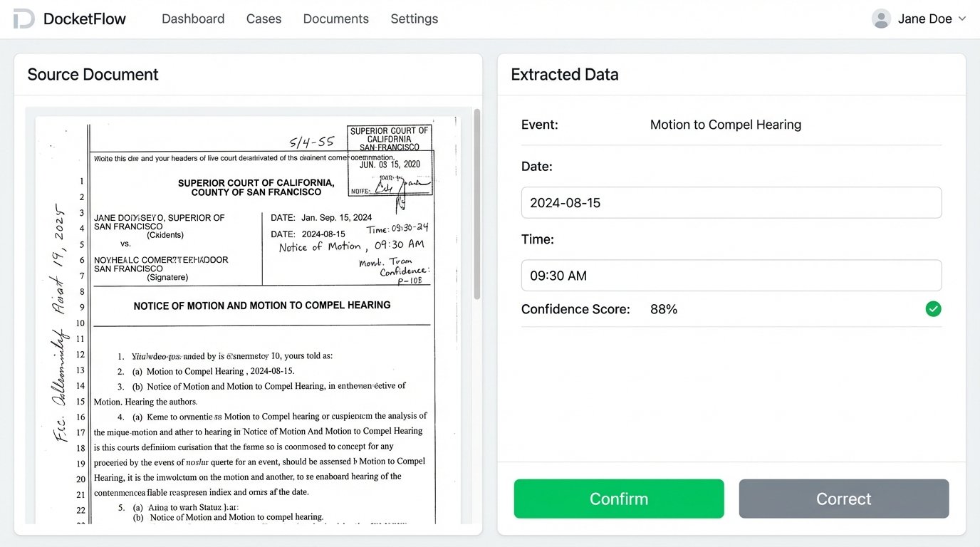Click the Date field showing 2024-08-15
Image resolution: width=980 pixels, height=547 pixels.
tap(731, 202)
